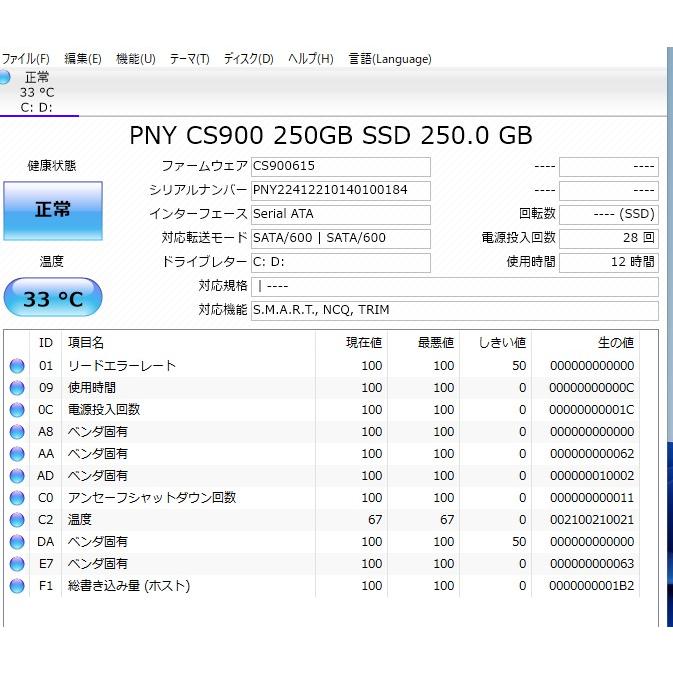
Task: Click the シリアルナンバー field
Action: [x=340, y=190]
